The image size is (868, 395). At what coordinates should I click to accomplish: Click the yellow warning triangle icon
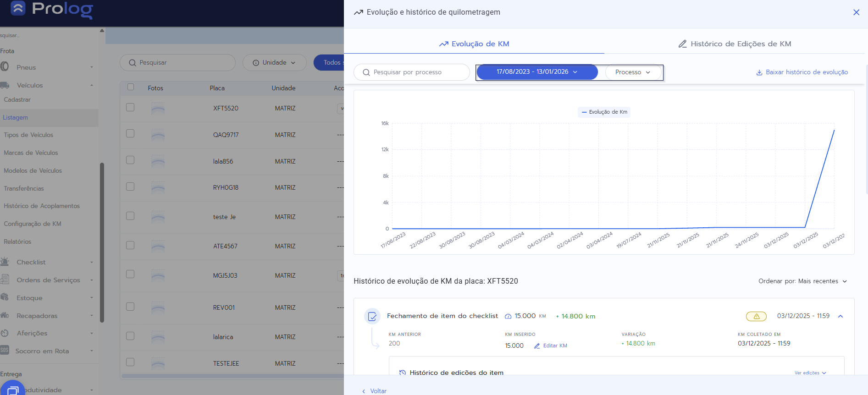point(756,316)
